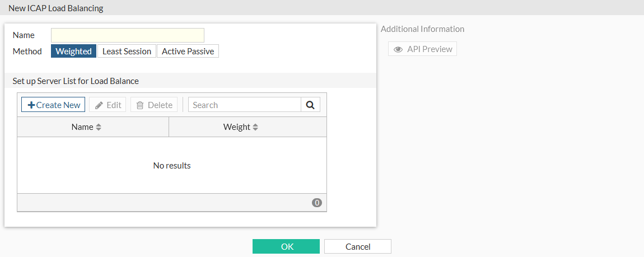
Task: Click the trash icon on Delete button
Action: click(140, 105)
